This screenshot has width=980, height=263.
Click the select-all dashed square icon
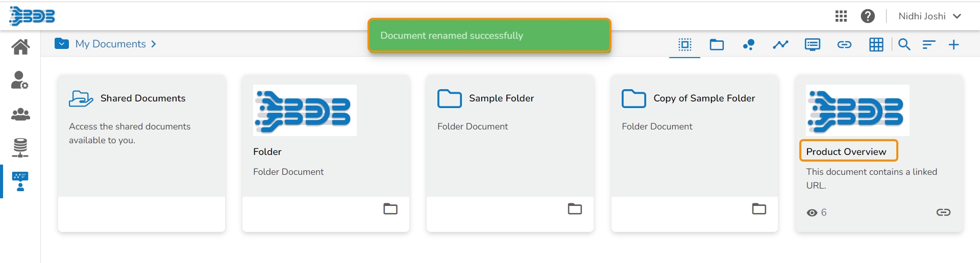pyautogui.click(x=685, y=44)
